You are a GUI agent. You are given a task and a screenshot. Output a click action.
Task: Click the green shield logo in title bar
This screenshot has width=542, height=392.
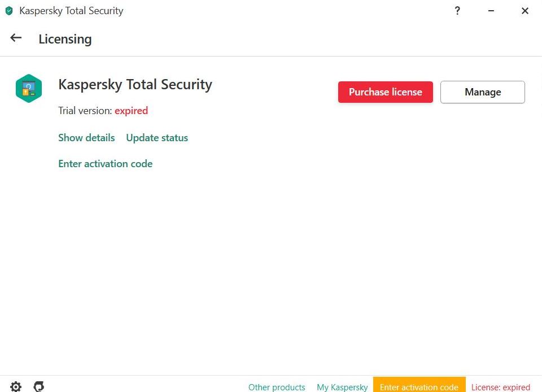tap(10, 11)
